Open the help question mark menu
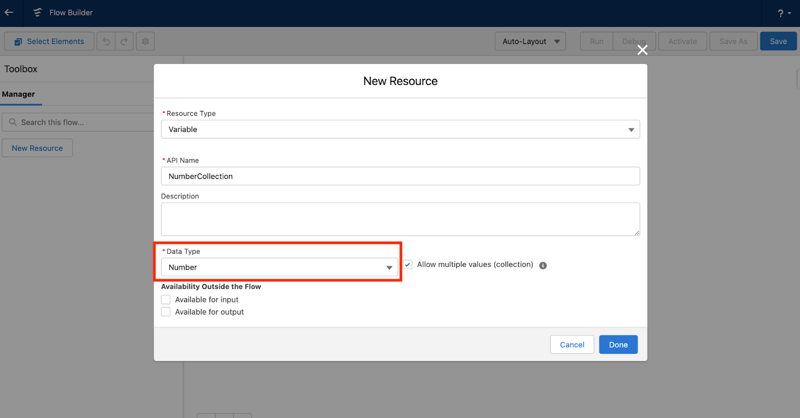 click(783, 14)
